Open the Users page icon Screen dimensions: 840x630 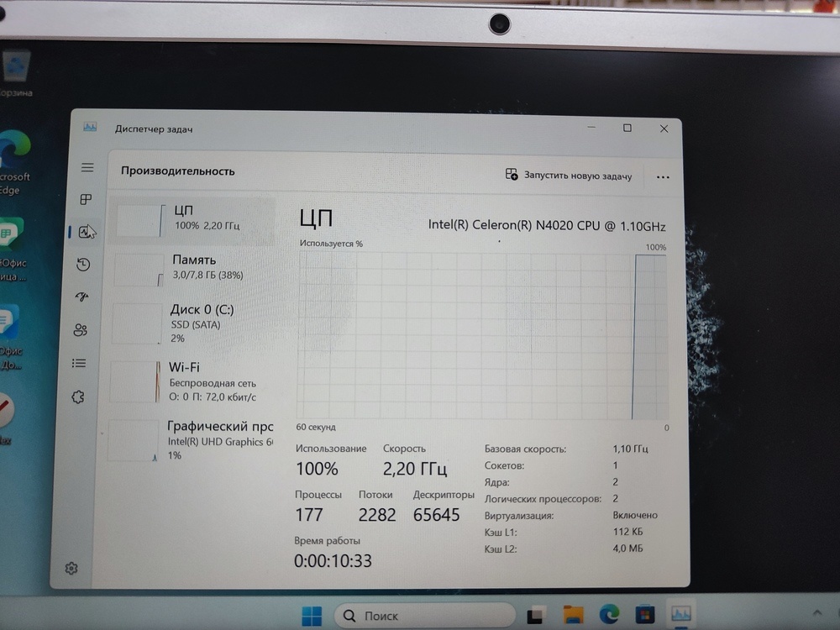tap(81, 330)
